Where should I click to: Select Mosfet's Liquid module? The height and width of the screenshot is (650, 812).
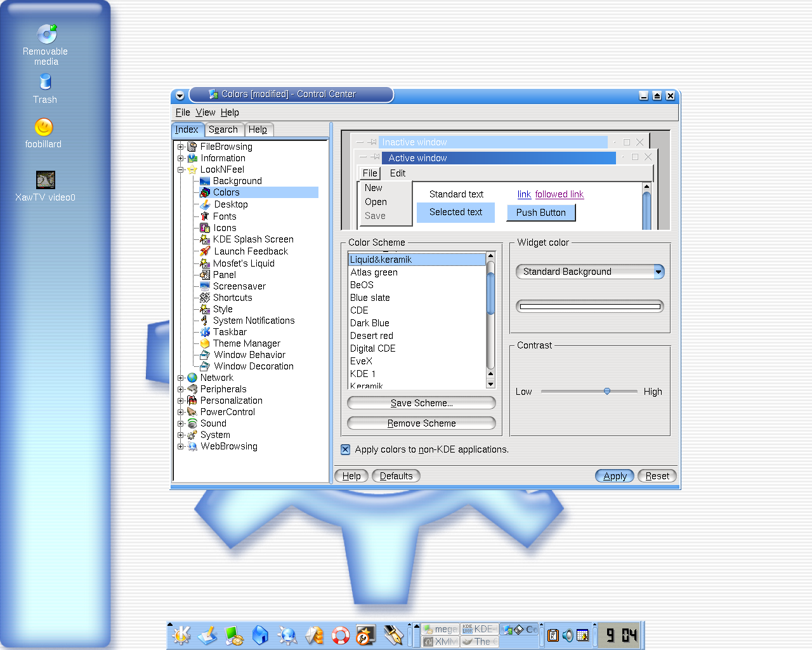click(x=244, y=263)
